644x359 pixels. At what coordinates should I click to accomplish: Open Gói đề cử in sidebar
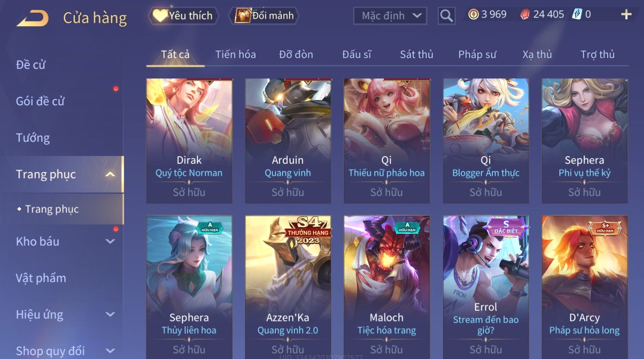click(x=40, y=102)
